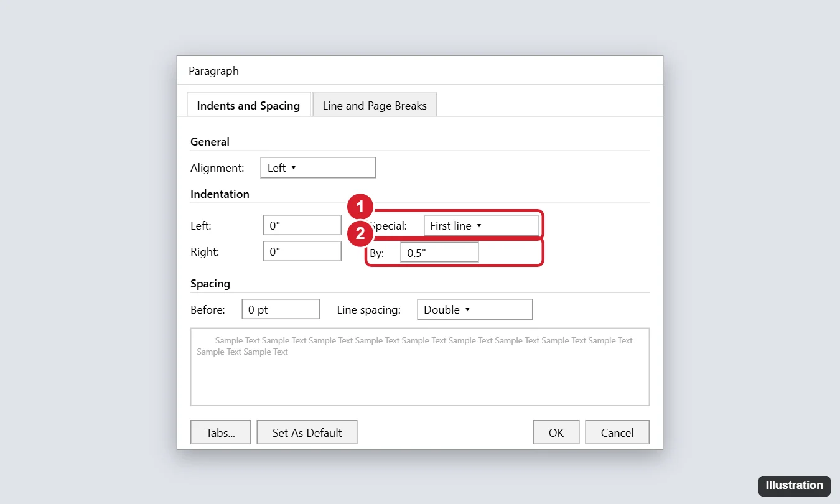The width and height of the screenshot is (840, 504).
Task: Click the General section heading
Action: 210,141
